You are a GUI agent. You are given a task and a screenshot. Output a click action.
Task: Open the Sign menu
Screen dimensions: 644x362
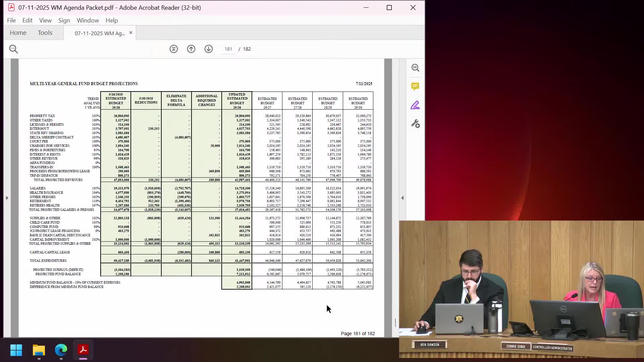click(x=64, y=20)
